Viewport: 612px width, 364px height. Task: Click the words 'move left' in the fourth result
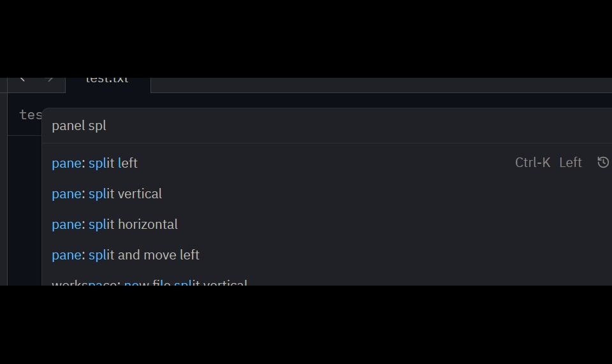[x=171, y=255]
